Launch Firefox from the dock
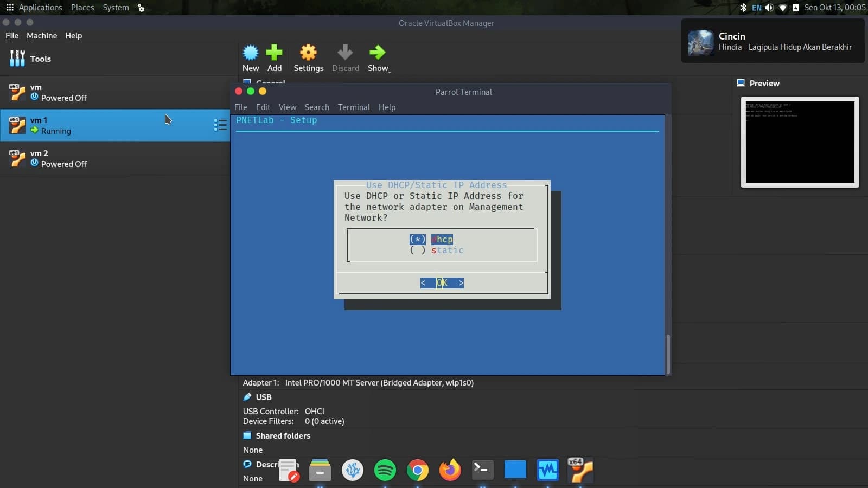This screenshot has width=868, height=488. (x=450, y=470)
